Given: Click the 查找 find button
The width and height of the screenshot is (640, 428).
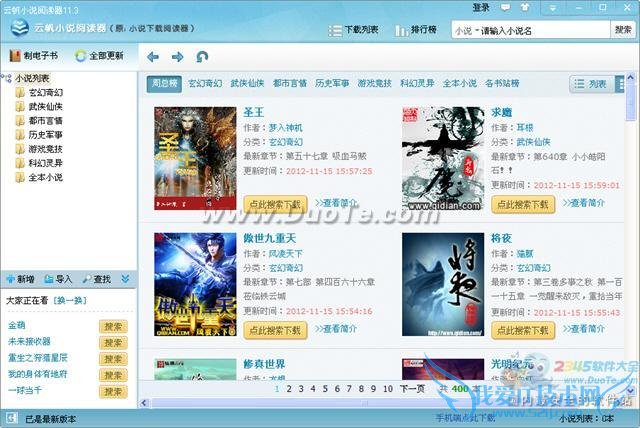Looking at the screenshot, I should [96, 279].
